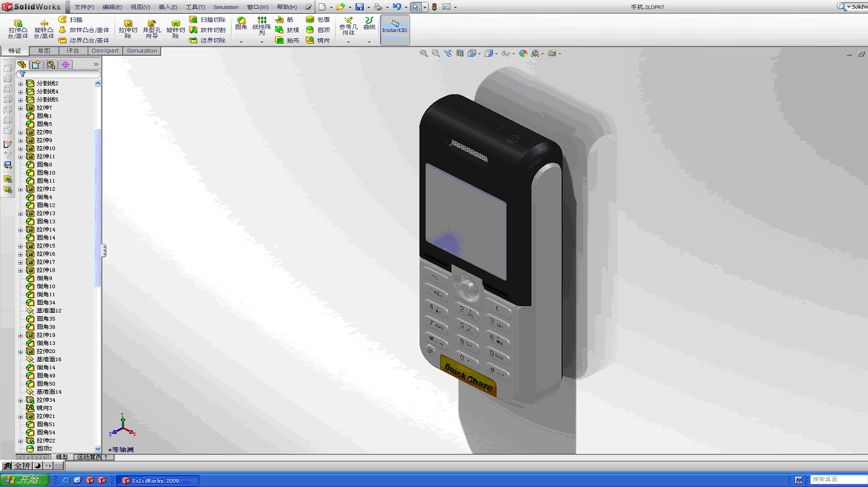Select the 包覆 wrap tool
The height and width of the screenshot is (487, 868).
coord(318,20)
